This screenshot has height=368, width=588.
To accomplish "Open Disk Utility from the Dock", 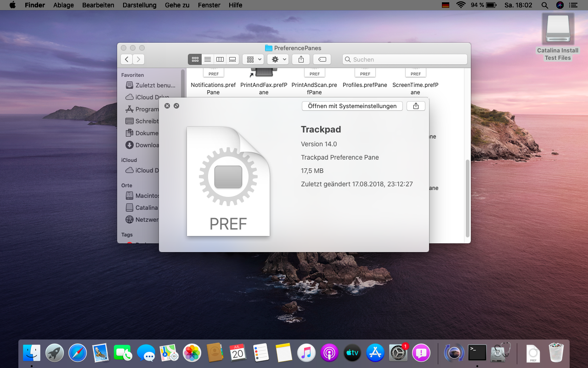I will coord(500,353).
